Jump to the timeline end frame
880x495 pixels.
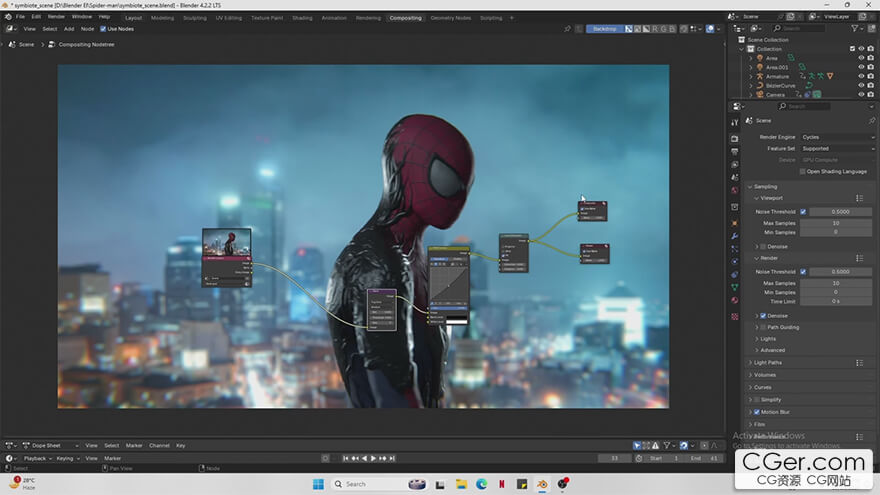[x=392, y=459]
